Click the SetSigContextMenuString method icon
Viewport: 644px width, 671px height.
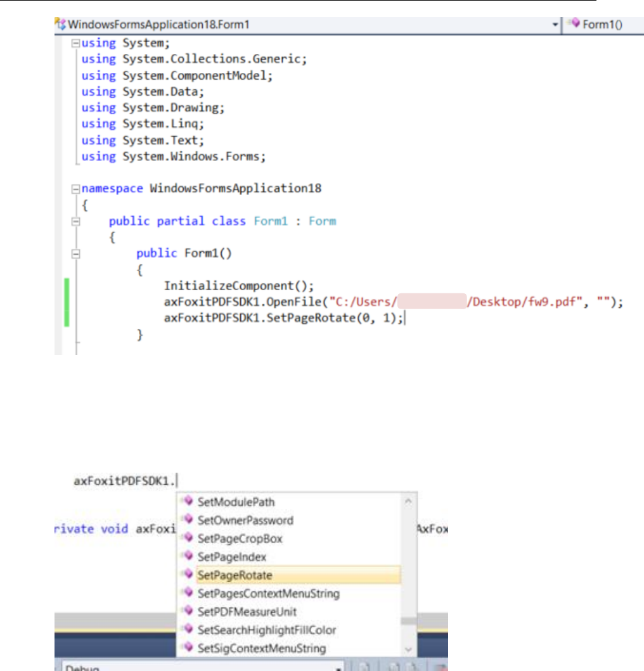point(188,647)
